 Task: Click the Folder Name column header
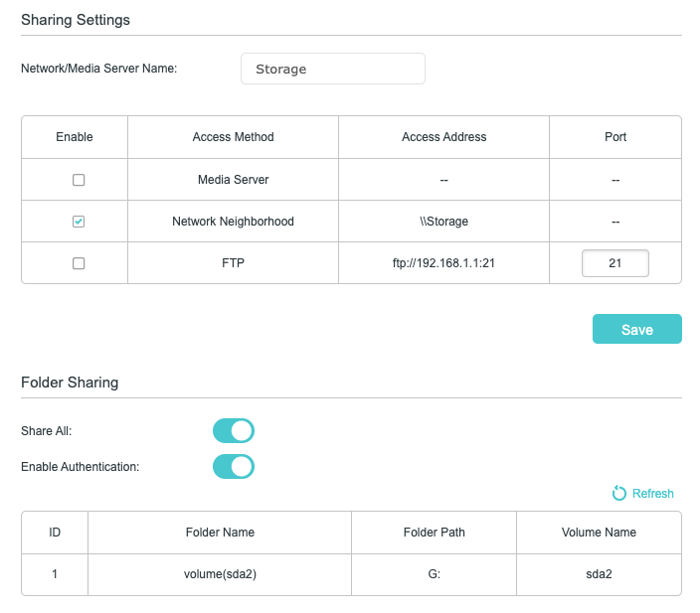coord(220,533)
